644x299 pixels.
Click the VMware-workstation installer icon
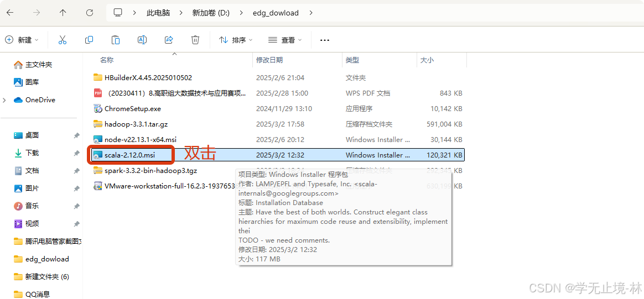click(x=98, y=186)
